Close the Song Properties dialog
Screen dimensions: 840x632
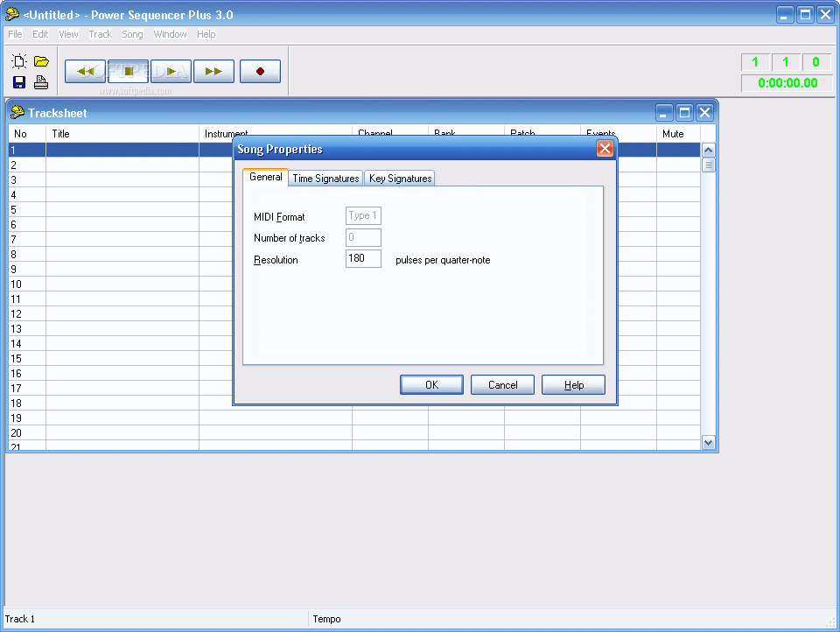click(x=605, y=149)
